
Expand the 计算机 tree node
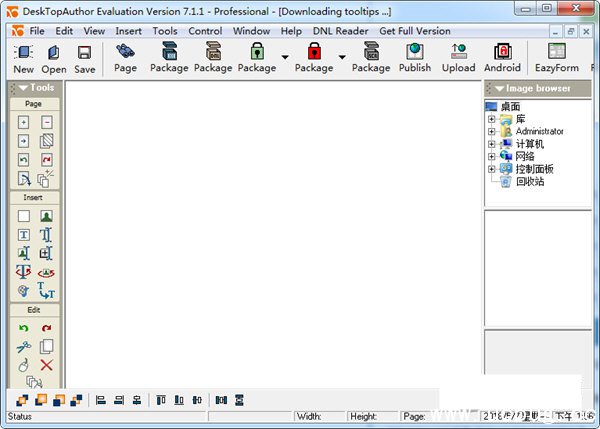point(491,144)
